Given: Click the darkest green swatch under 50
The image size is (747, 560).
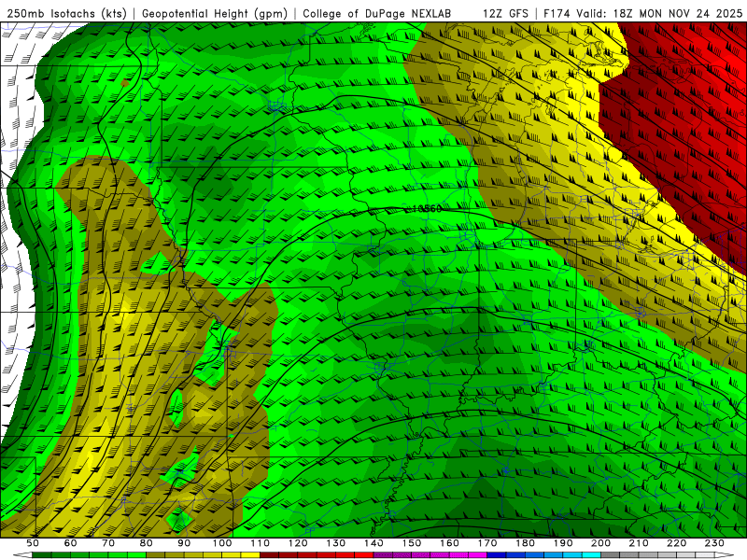Looking at the screenshot, I should (x=42, y=554).
